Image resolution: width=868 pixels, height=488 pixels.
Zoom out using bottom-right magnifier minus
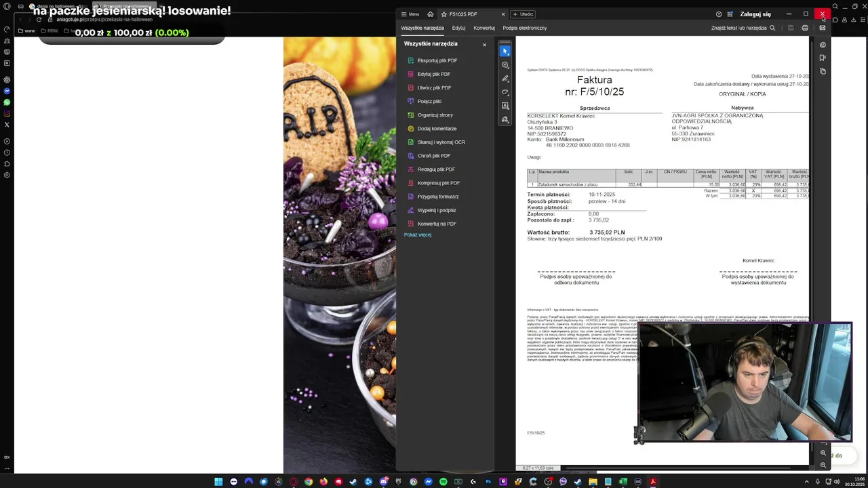pos(823,465)
